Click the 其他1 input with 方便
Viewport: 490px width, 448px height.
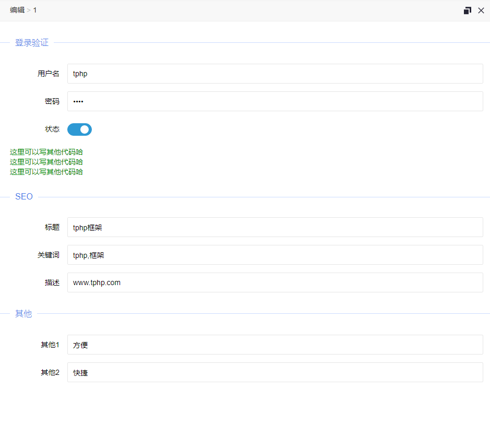275,345
